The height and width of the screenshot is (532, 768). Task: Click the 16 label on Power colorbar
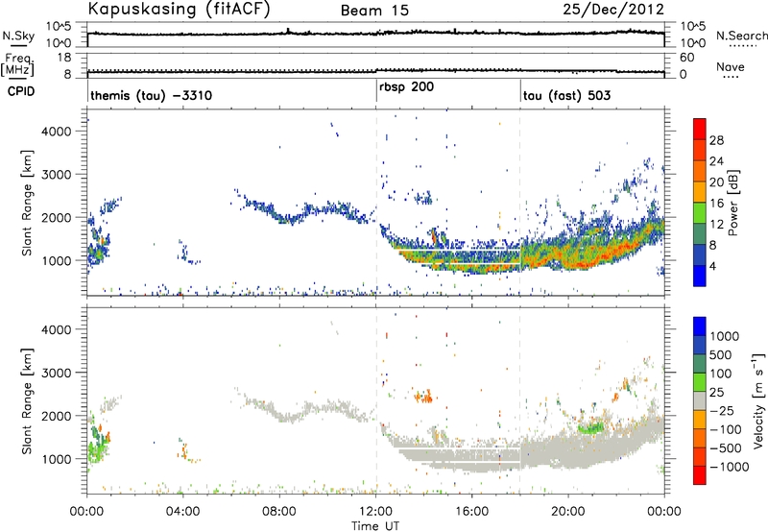[x=716, y=204]
